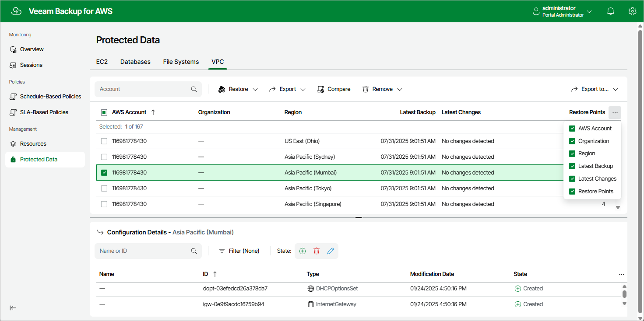Screen dimensions: 644x321
Task: Click the Name or ID search icon
Action: tap(194, 251)
